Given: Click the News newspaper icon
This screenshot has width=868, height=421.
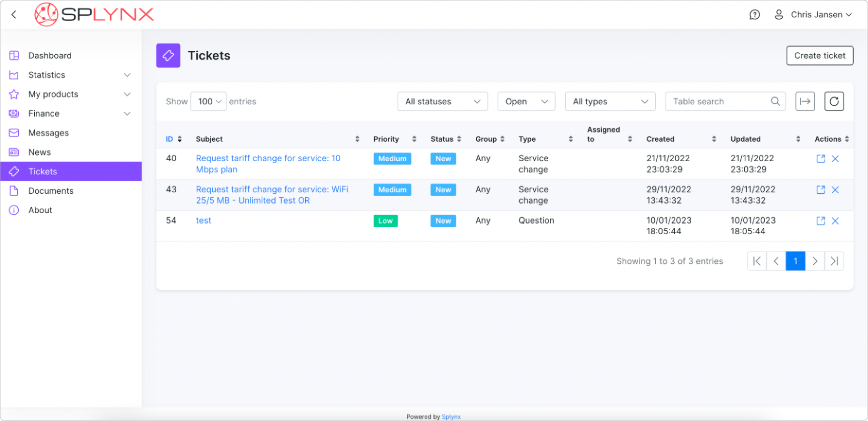Looking at the screenshot, I should click(14, 152).
